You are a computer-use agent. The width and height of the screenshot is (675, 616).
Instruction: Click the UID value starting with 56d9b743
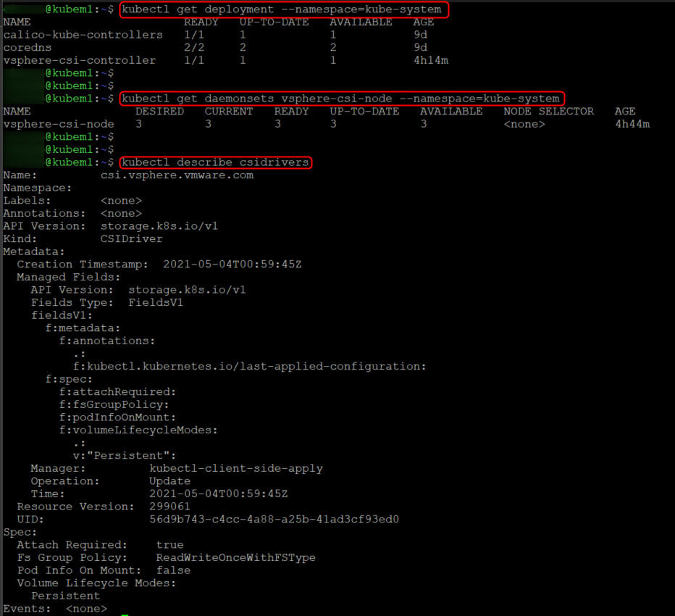click(x=274, y=520)
